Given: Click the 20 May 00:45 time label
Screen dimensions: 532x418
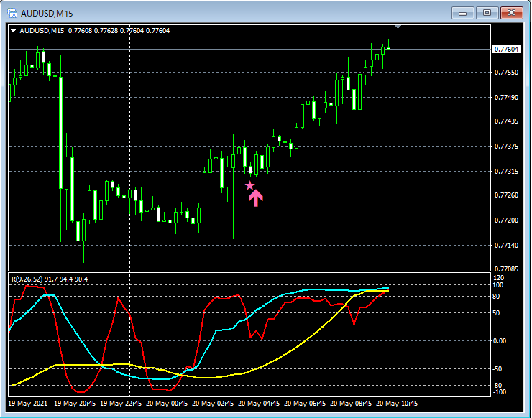Looking at the screenshot, I should click(x=167, y=404).
